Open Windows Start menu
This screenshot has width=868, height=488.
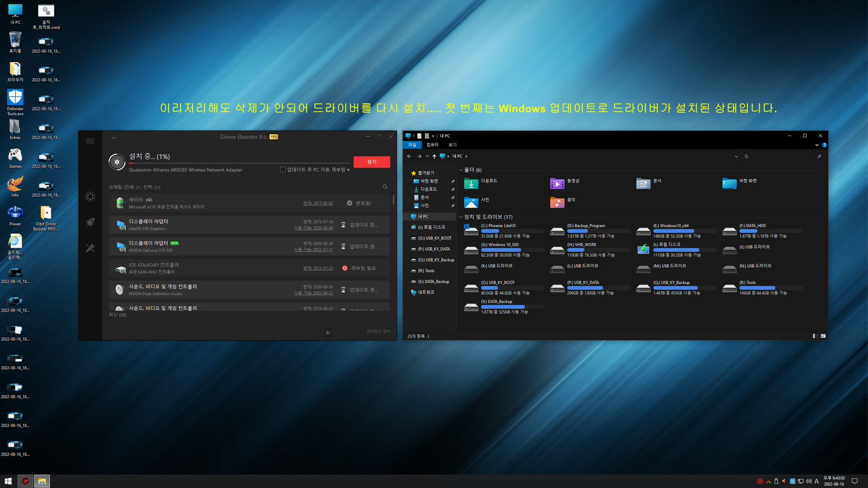(8, 481)
